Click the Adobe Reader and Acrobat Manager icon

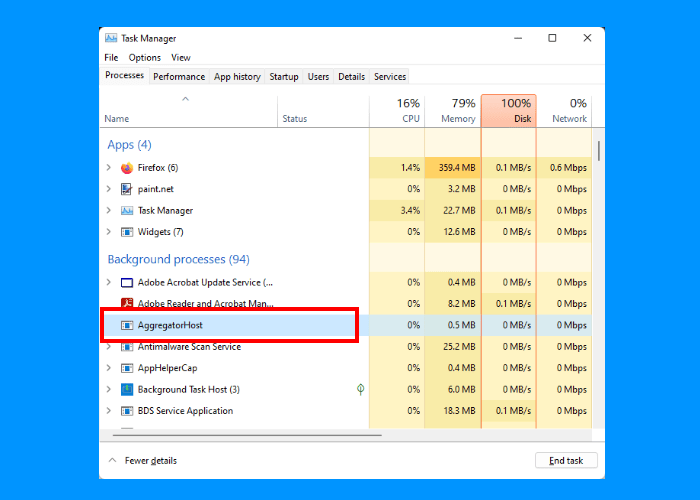(x=127, y=304)
